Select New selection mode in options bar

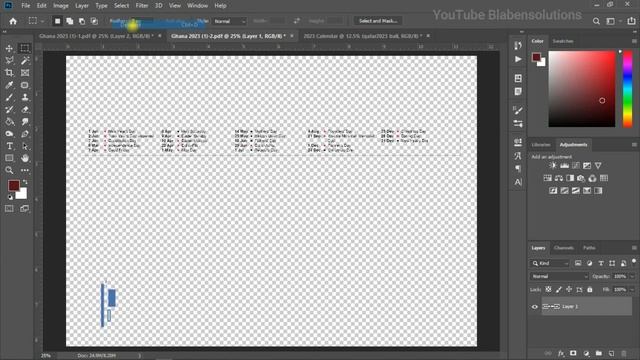58,21
